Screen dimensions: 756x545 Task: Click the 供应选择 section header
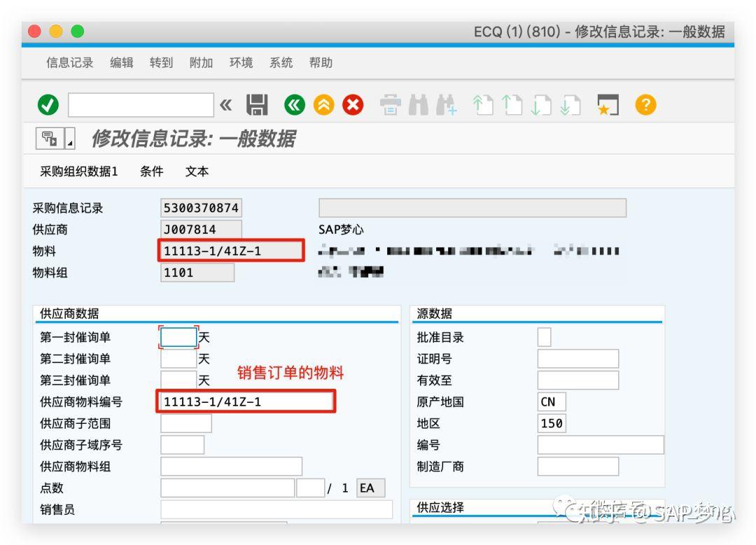point(440,507)
